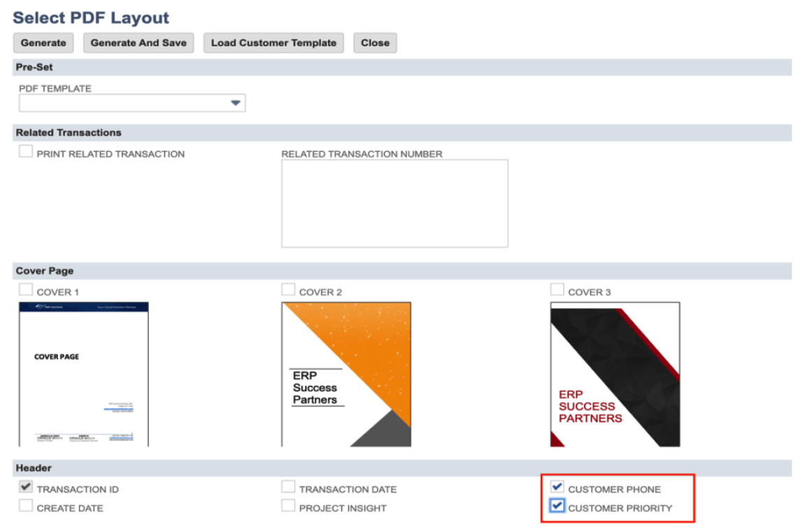This screenshot has height=532, width=810.
Task: Click the Pre-Set section header
Action: coord(402,67)
